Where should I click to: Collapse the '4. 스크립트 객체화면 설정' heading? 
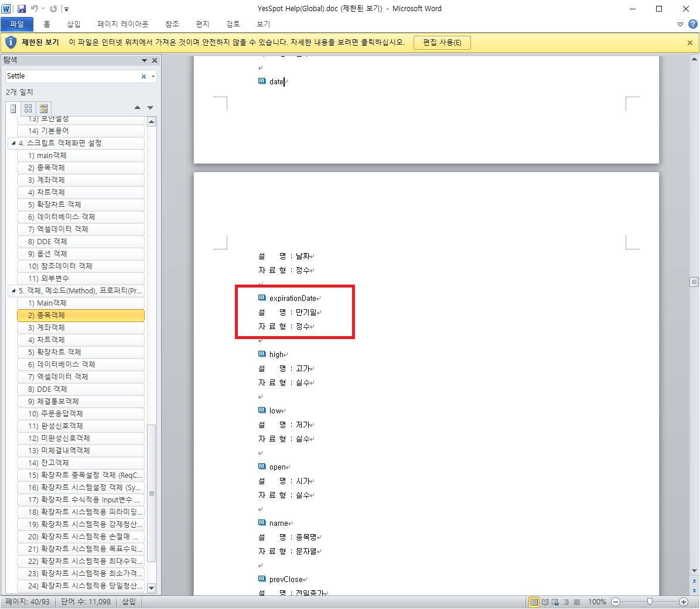pyautogui.click(x=13, y=143)
